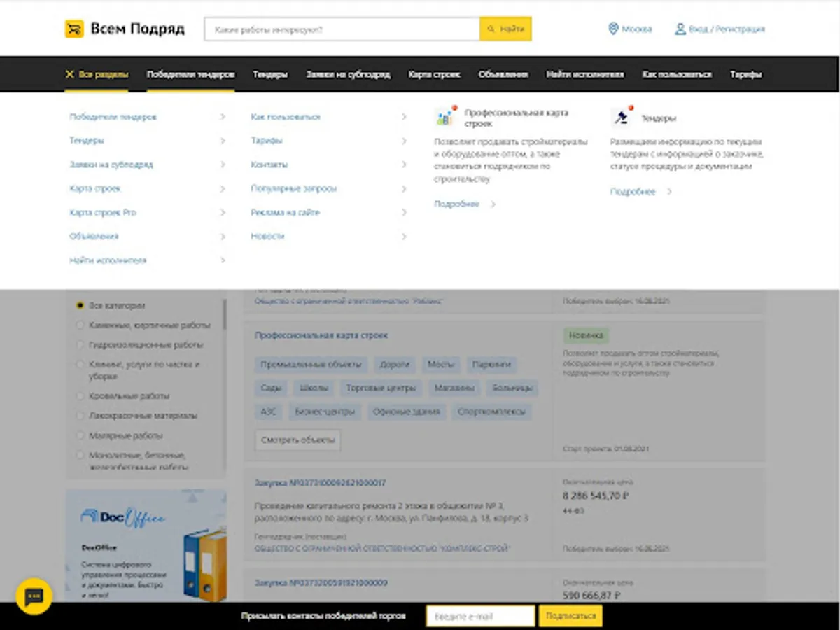The width and height of the screenshot is (840, 630).
Task: Open Вход / Регистрация link
Action: pos(727,29)
